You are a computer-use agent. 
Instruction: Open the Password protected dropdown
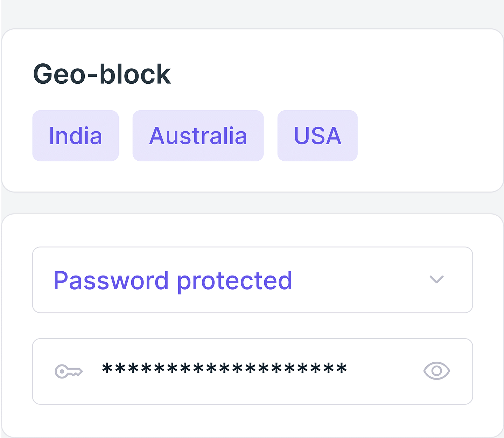click(x=252, y=280)
